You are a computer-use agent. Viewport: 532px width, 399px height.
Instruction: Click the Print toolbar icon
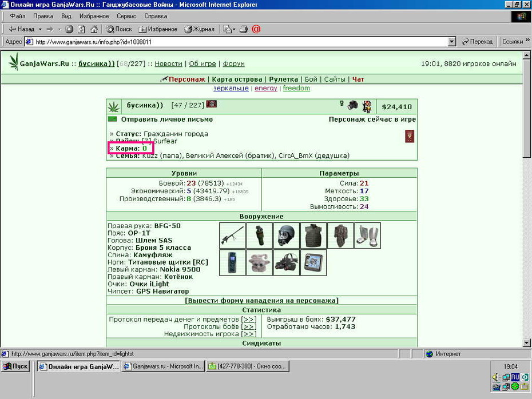[x=243, y=29]
